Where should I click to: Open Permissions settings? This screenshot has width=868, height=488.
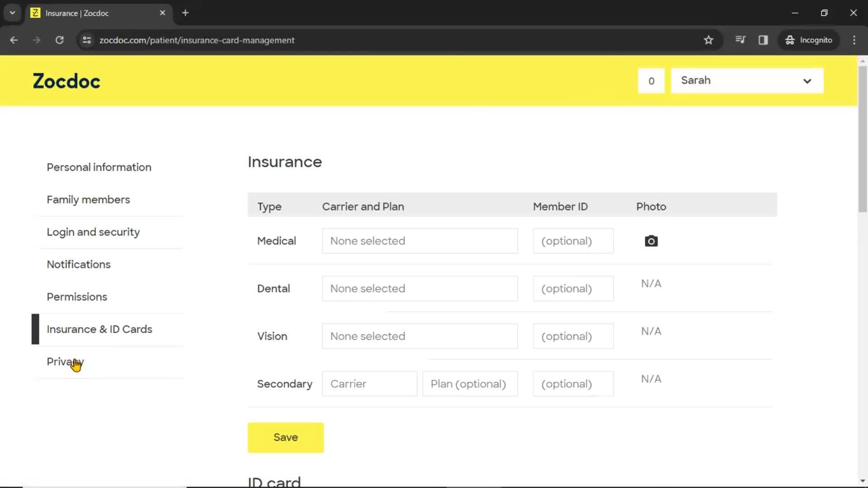(77, 297)
